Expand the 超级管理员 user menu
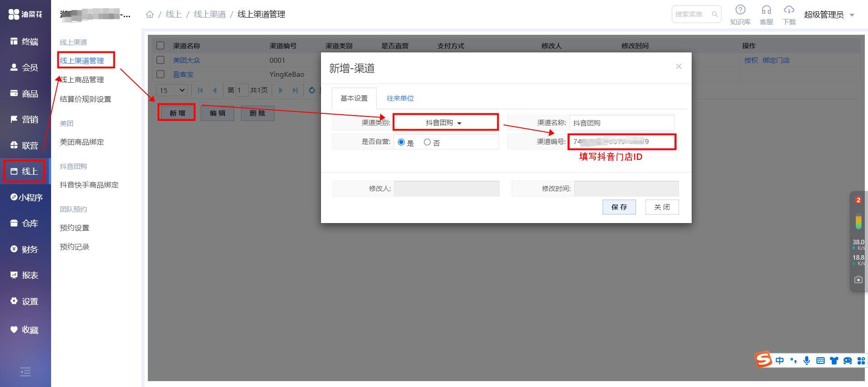 point(830,14)
